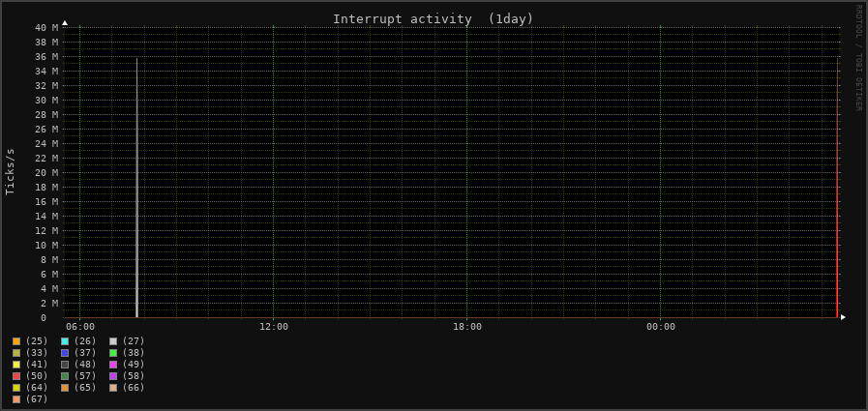Click the bright green swatch for entry (38)

click(113, 353)
